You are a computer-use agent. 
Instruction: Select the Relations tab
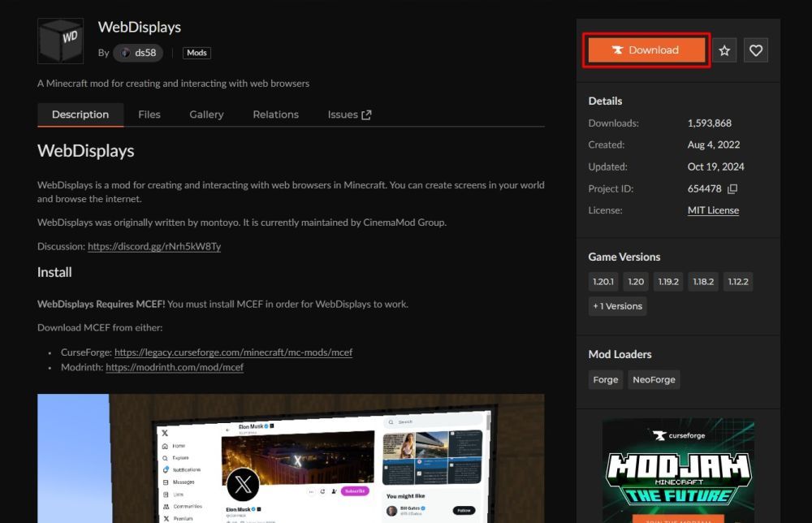(275, 115)
